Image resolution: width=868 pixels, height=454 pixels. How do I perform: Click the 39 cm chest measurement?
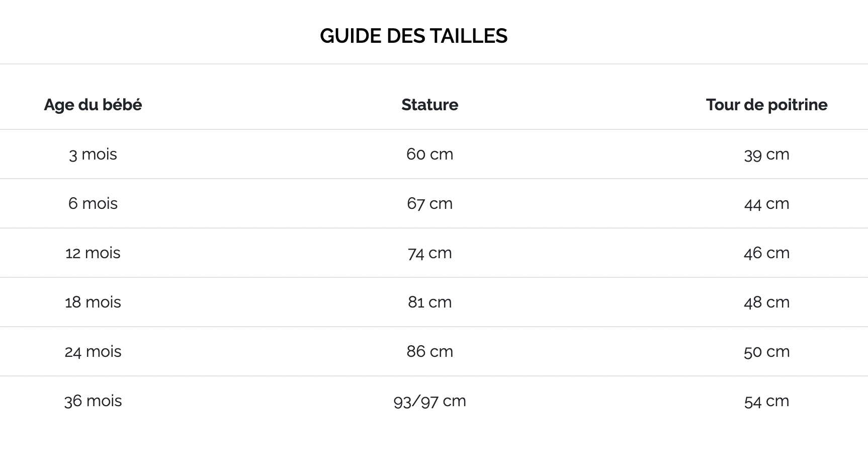pyautogui.click(x=766, y=154)
